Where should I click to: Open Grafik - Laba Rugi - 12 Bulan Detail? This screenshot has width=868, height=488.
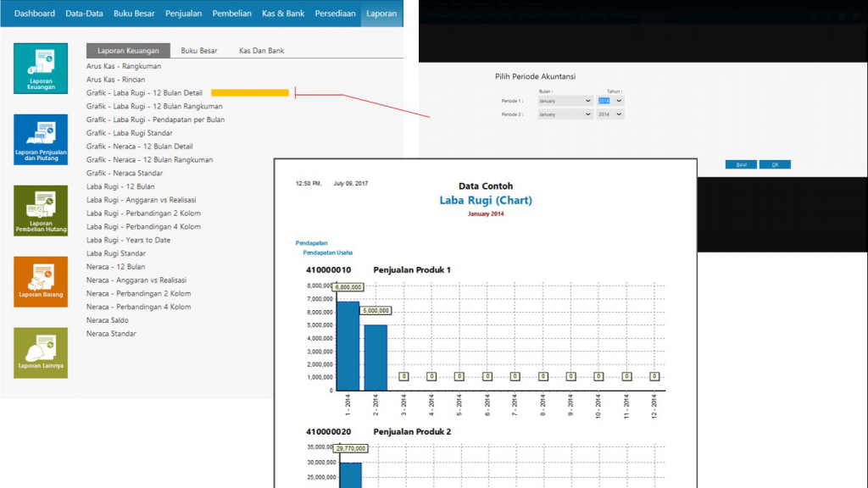[144, 93]
